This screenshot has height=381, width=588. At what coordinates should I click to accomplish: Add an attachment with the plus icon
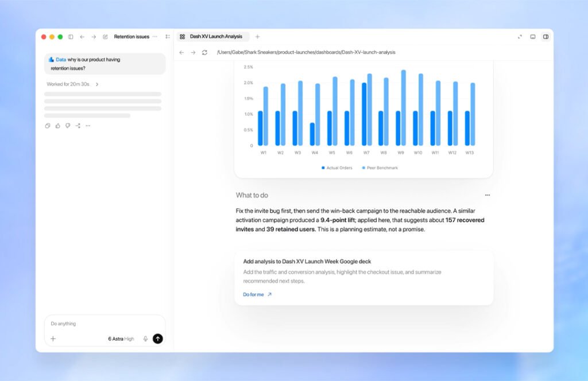pyautogui.click(x=53, y=339)
